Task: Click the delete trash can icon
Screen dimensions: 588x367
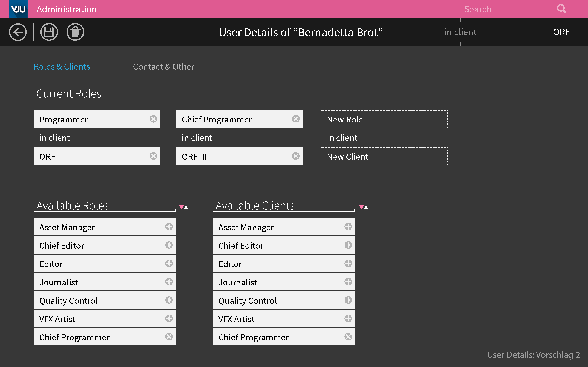Action: [x=75, y=32]
